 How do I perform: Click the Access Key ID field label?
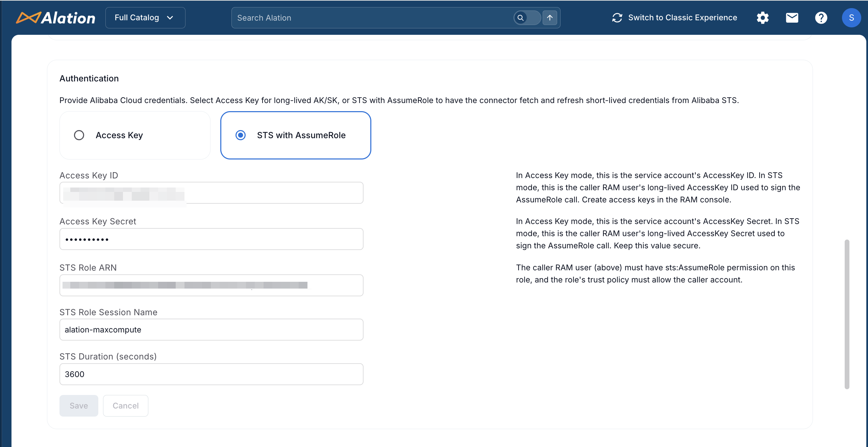pyautogui.click(x=89, y=175)
